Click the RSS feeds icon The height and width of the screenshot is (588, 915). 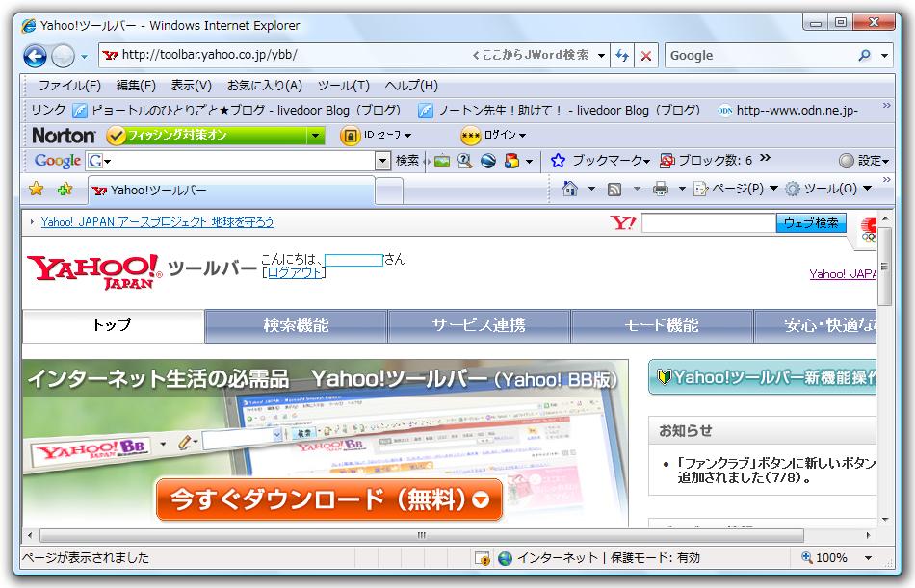614,189
